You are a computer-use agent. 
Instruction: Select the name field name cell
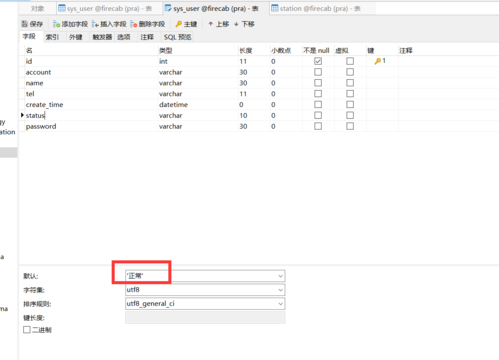click(x=92, y=83)
